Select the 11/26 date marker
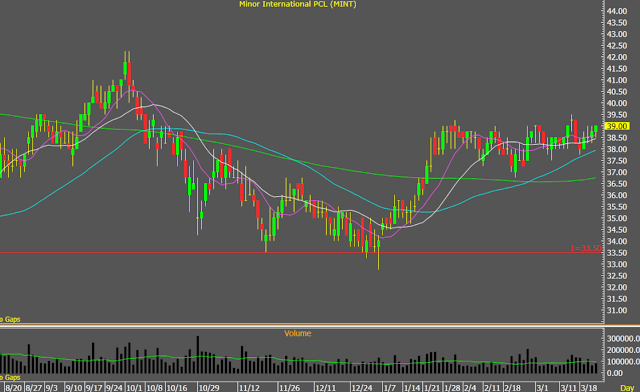This screenshot has height=392, width=640. 289,388
